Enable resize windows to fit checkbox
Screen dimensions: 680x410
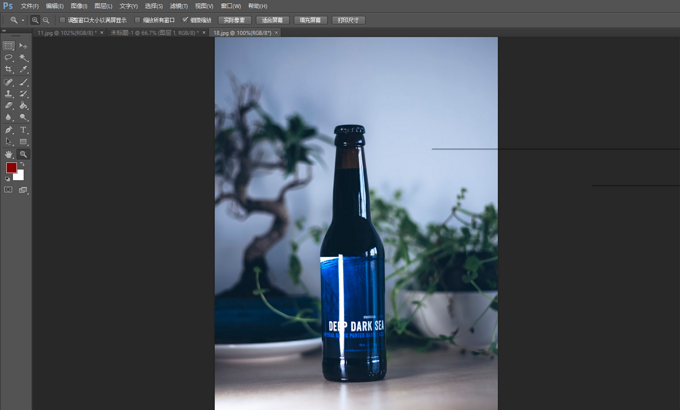[62, 20]
